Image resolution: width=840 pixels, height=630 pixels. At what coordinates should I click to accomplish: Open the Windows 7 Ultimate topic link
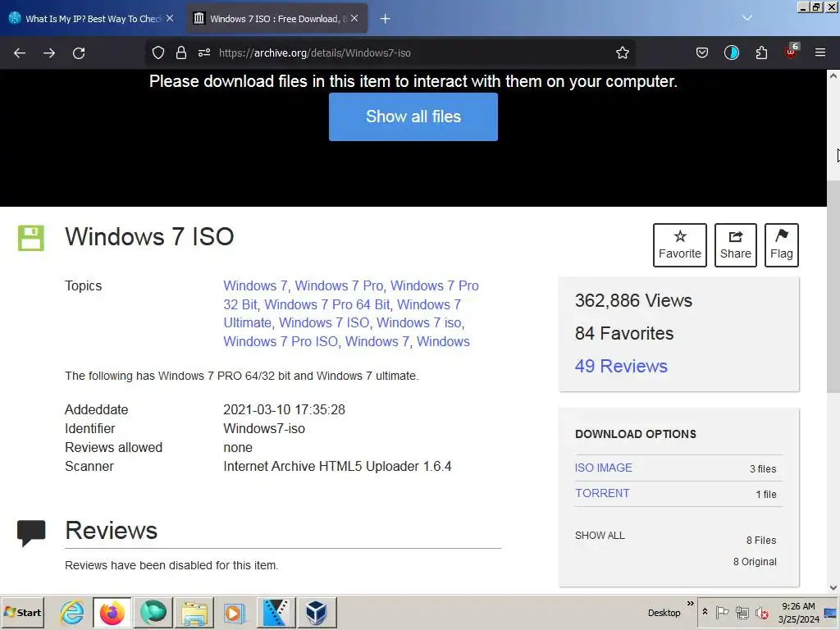[x=342, y=313]
